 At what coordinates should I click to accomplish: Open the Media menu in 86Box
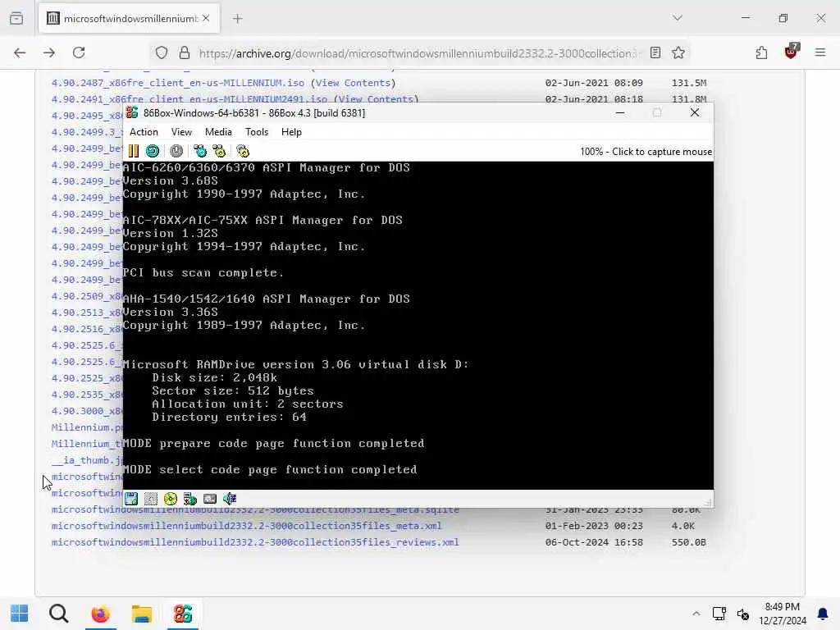(x=218, y=132)
